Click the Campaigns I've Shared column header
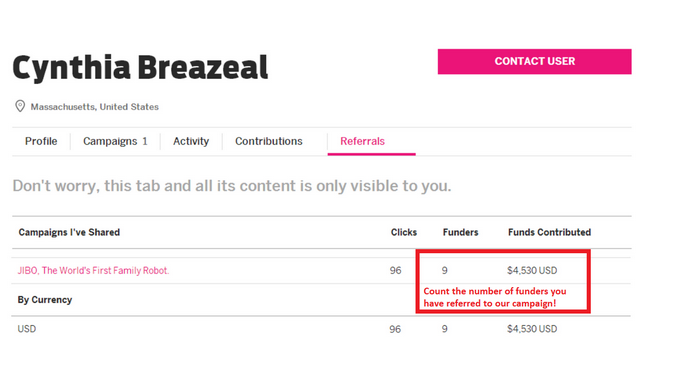The image size is (676, 379). (x=69, y=232)
